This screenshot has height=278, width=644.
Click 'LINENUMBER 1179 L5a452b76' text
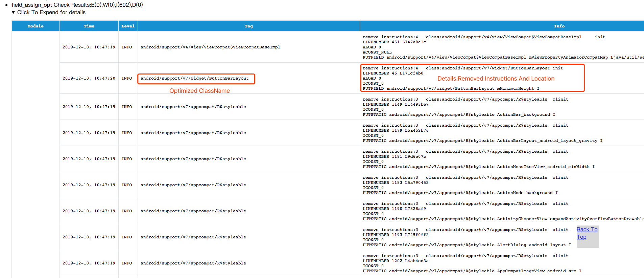click(396, 130)
